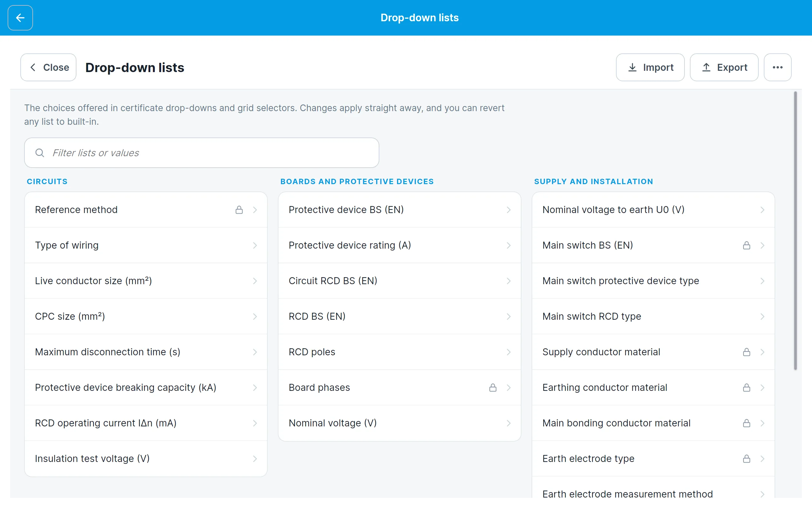Click the lock icon on Supply conductor material
812x508 pixels.
click(746, 352)
